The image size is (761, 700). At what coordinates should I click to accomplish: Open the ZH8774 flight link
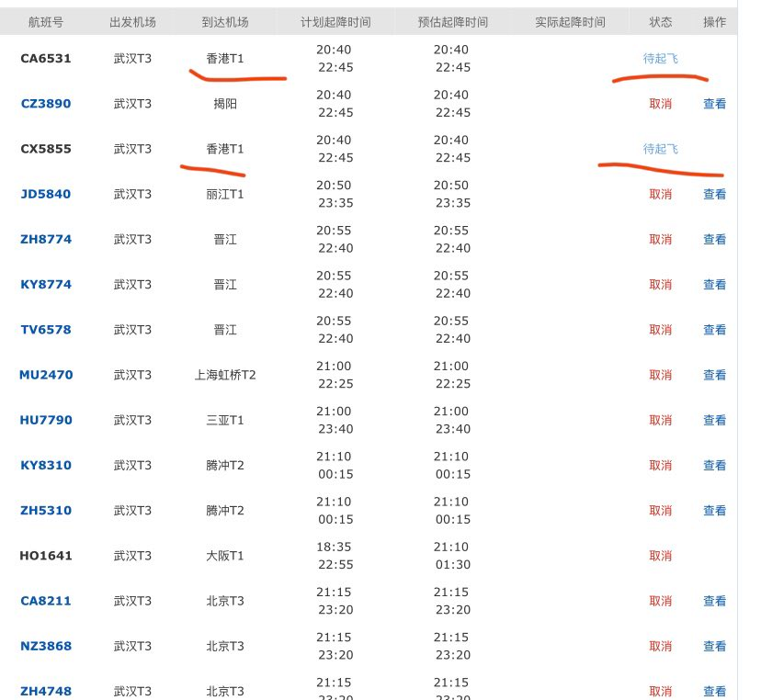(45, 239)
